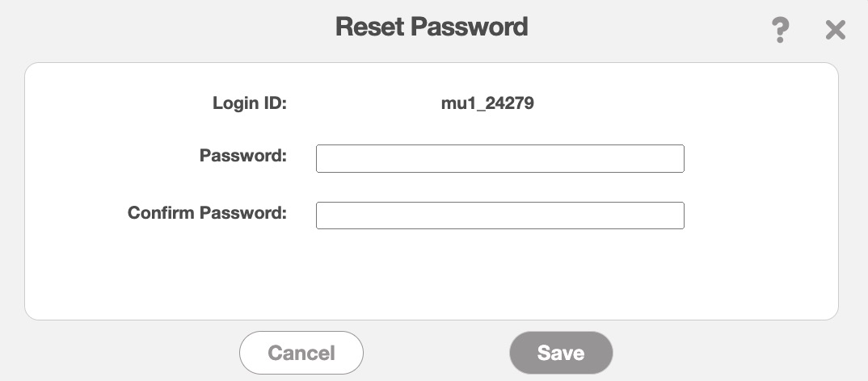Submit the new password with Save
The image size is (868, 381).
click(561, 353)
